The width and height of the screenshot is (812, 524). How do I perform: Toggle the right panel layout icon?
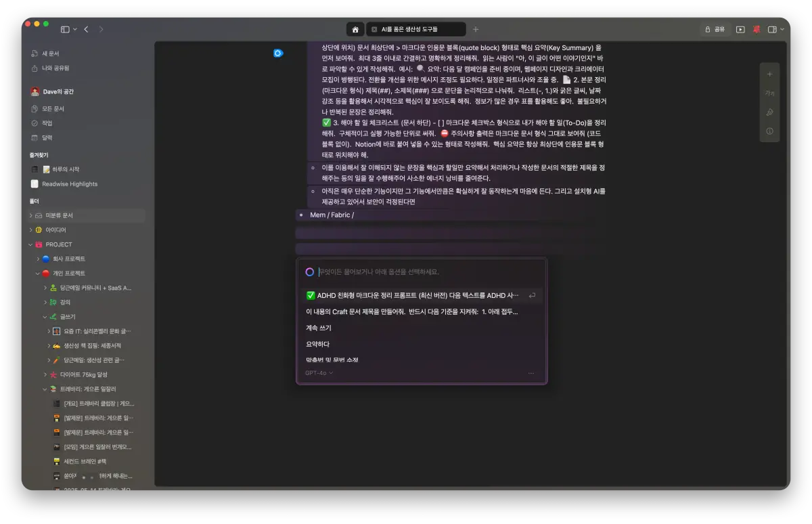coord(772,30)
